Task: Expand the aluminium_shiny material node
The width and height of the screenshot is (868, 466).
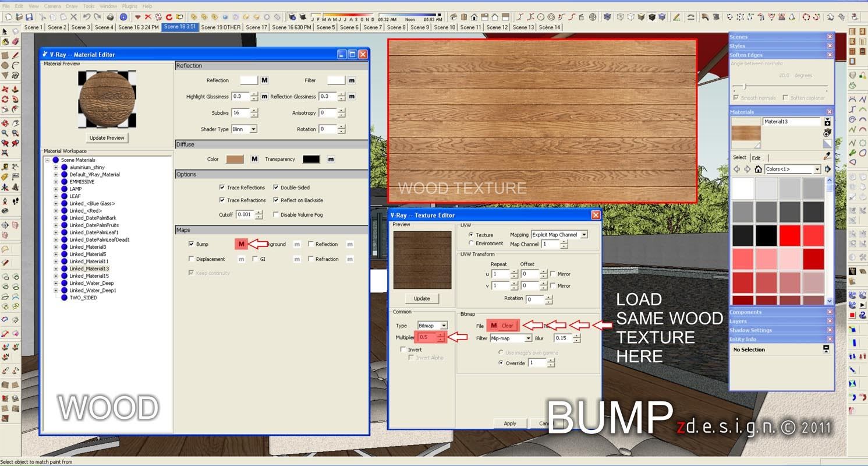Action: coord(56,167)
